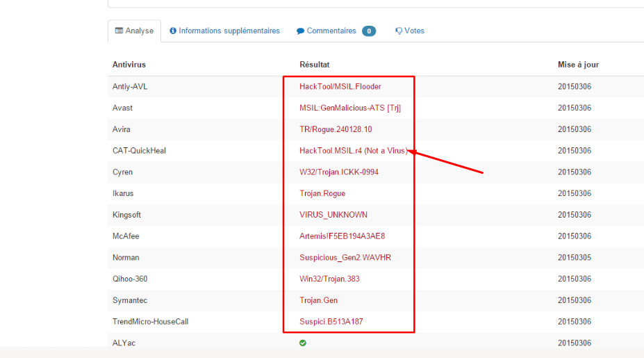Viewport: 644px width, 358px height.
Task: Switch to Informations supplémentaires tab
Action: pyautogui.click(x=224, y=31)
